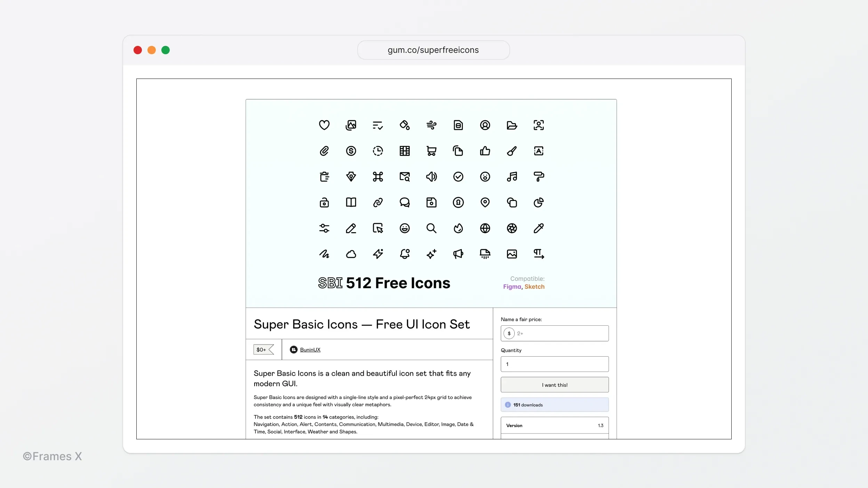868x488 pixels.
Task: Click the 'I want this!' button
Action: click(x=554, y=385)
